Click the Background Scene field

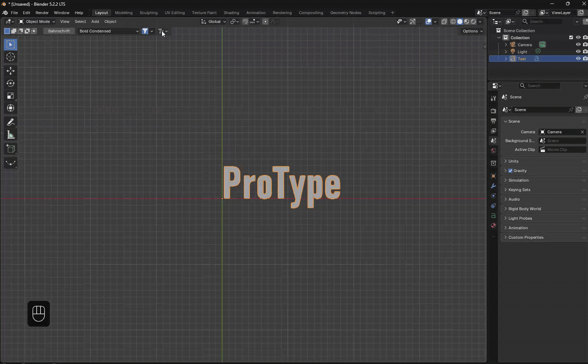click(x=563, y=141)
